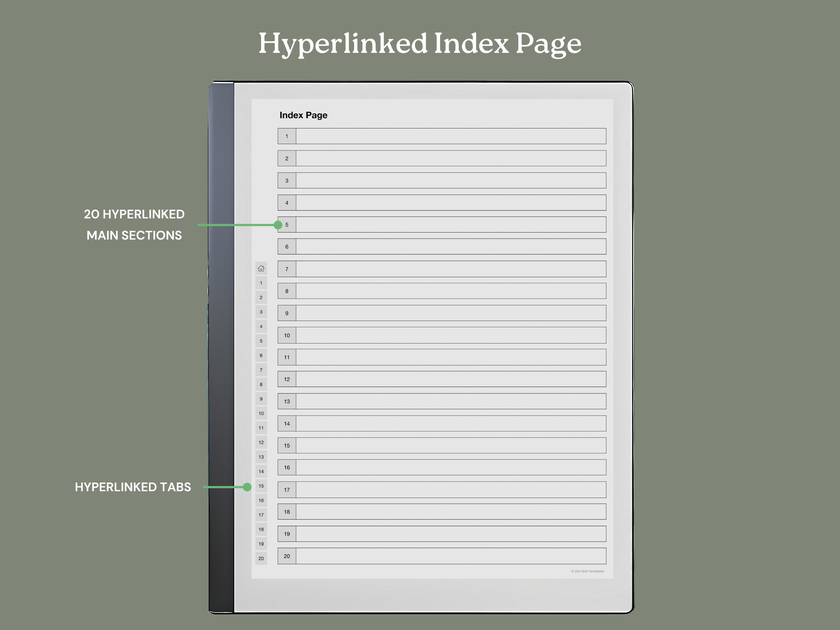Click index number box 17
Screen dimensions: 840x630
click(287, 490)
